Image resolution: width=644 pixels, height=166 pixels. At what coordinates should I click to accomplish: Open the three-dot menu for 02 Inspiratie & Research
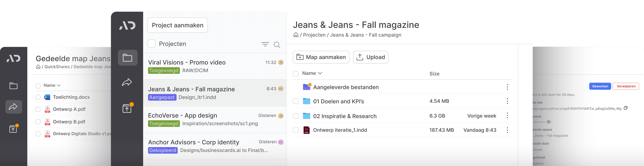click(x=507, y=116)
